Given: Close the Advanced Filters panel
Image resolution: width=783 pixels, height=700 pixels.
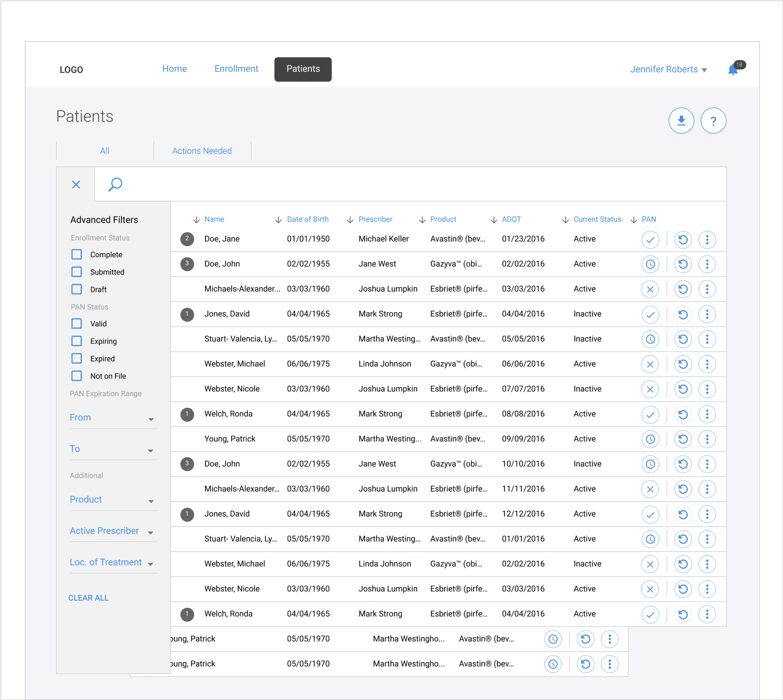Looking at the screenshot, I should (x=76, y=184).
